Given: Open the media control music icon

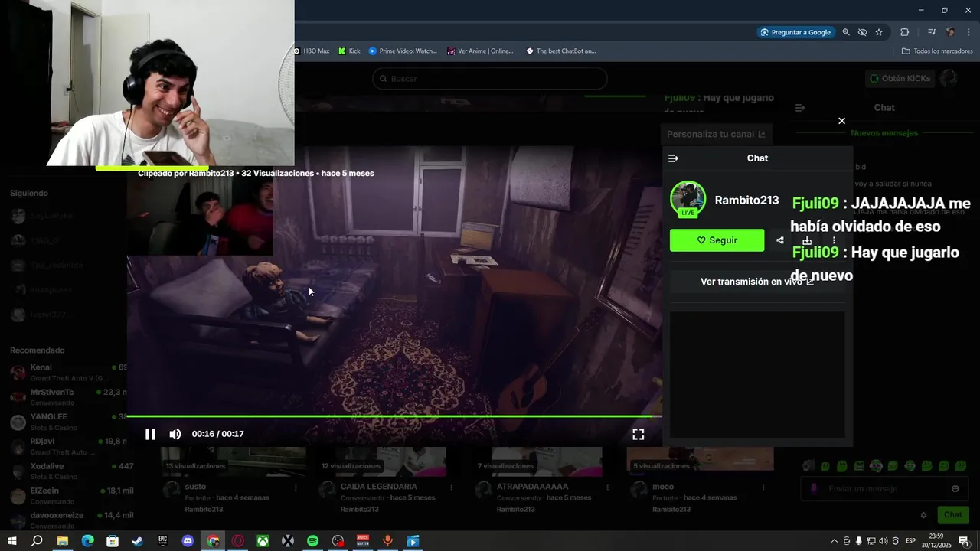Looking at the screenshot, I should coord(932,32).
